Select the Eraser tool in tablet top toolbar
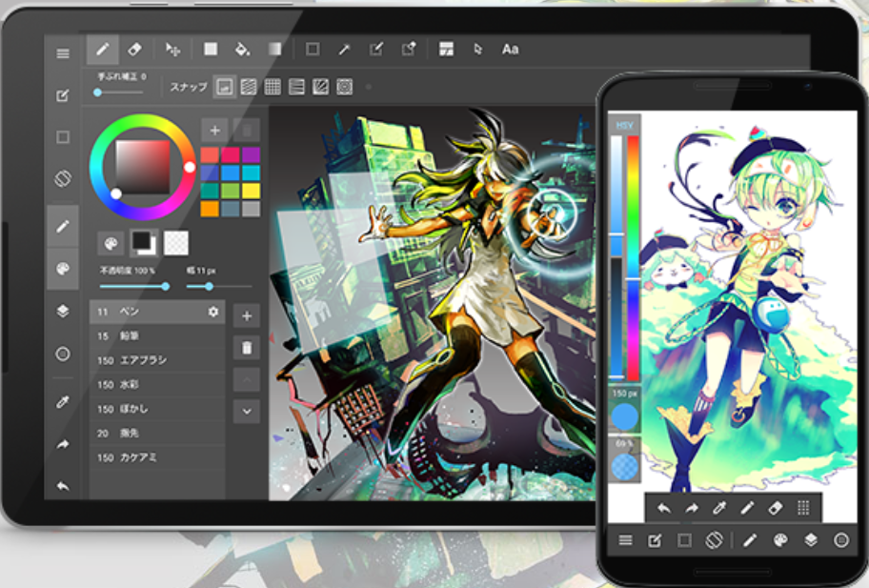 coord(134,50)
